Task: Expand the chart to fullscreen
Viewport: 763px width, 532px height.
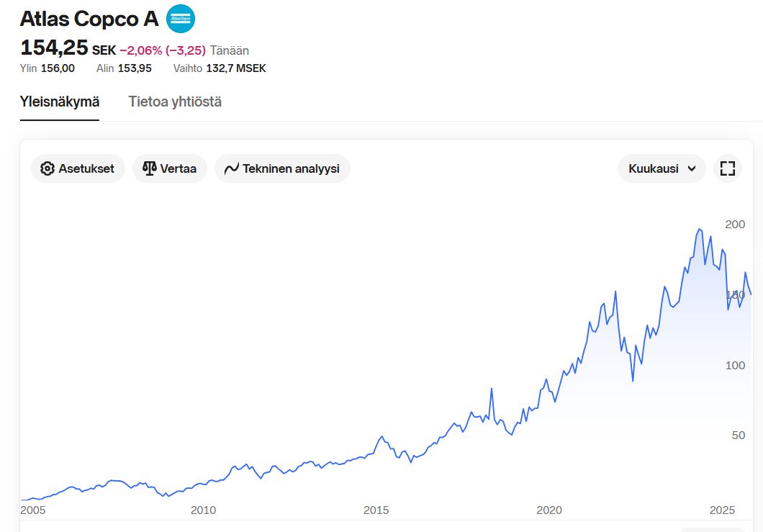Action: click(727, 168)
